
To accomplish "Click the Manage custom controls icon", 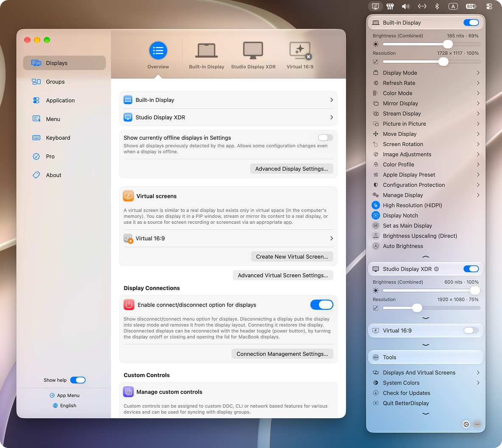I will tap(129, 392).
